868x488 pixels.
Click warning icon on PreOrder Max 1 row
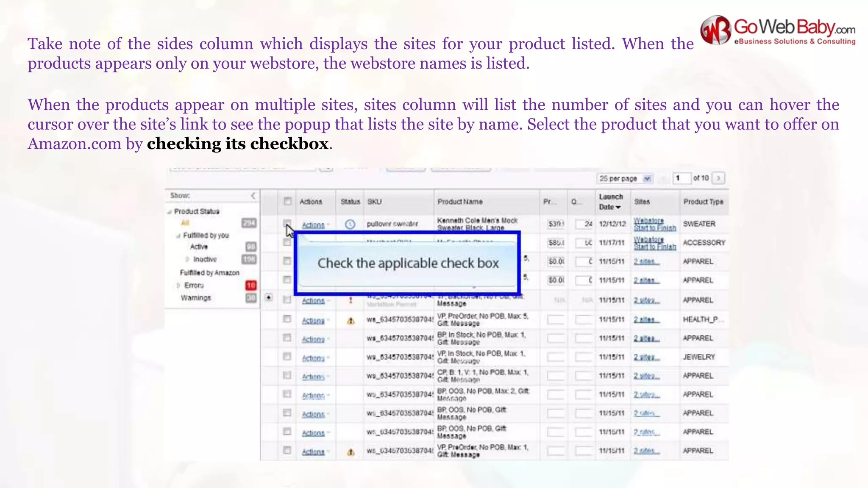351,452
